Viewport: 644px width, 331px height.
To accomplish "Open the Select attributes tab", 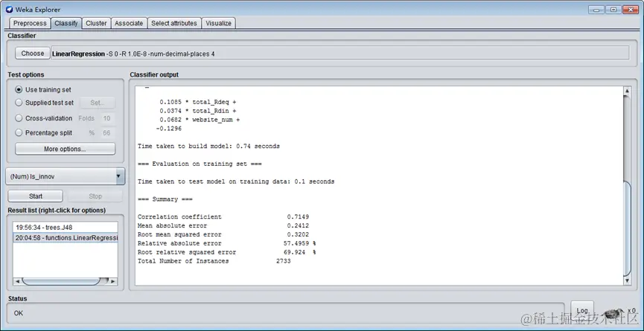I will click(x=174, y=23).
